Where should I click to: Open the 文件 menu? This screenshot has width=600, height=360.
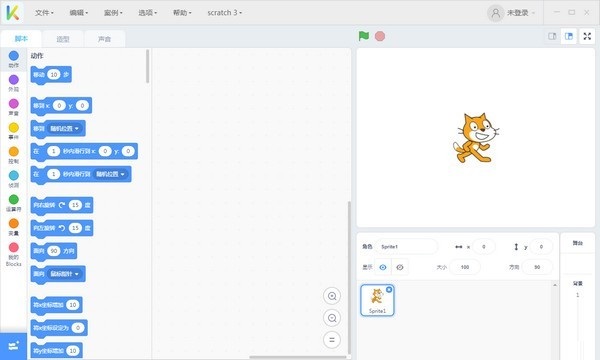tap(44, 13)
